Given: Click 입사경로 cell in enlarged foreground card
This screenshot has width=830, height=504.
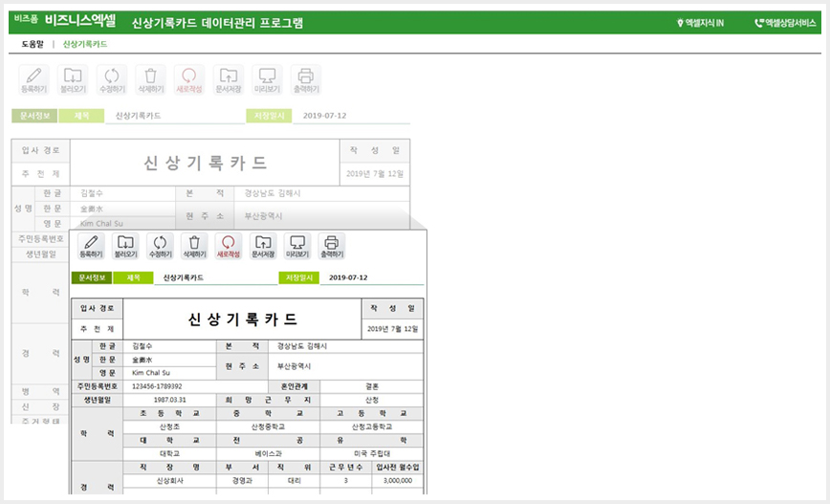Looking at the screenshot, I should pos(98,309).
